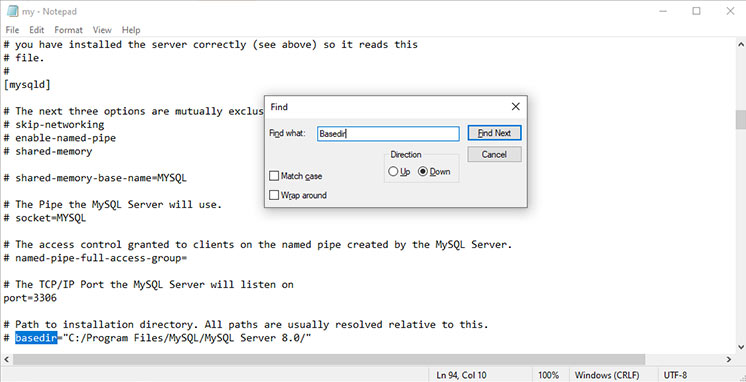Click the vertical scrollbar up arrow
Screen dimensions: 746x382
(740, 44)
